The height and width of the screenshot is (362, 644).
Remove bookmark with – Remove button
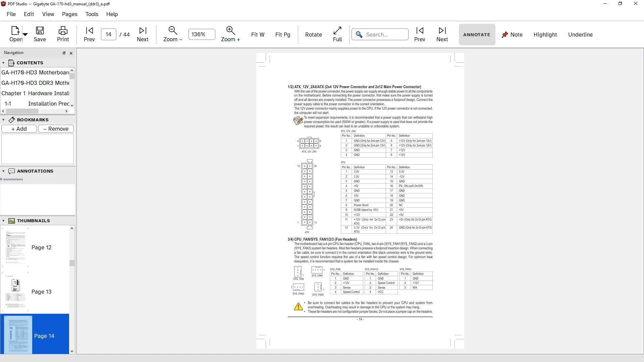pos(56,129)
